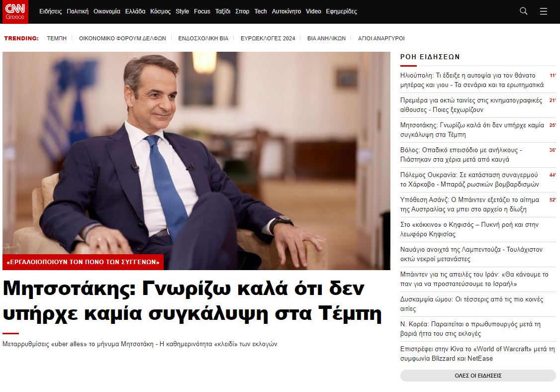Click the CNN Greece logo

[x=15, y=11]
